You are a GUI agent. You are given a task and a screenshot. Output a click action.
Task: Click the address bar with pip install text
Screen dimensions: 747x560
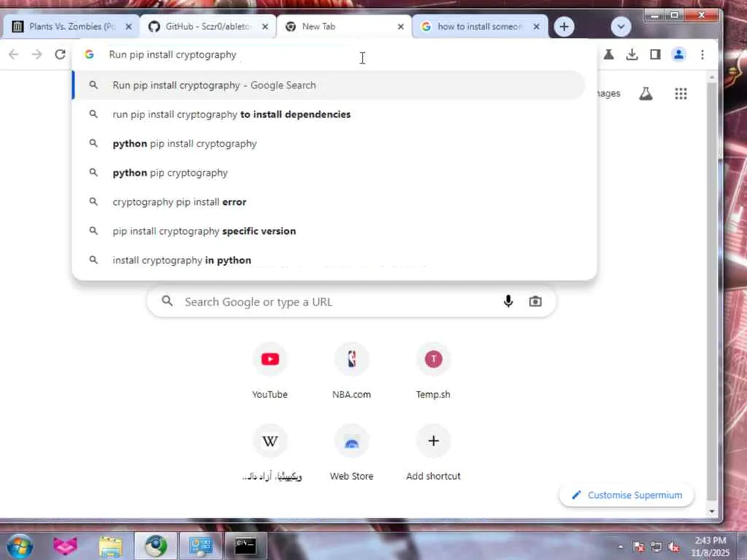333,55
